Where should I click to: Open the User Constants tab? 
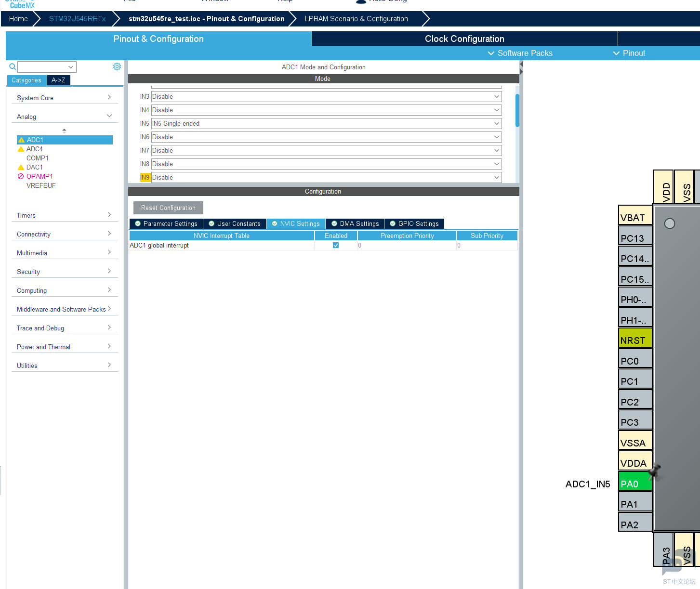pos(235,224)
